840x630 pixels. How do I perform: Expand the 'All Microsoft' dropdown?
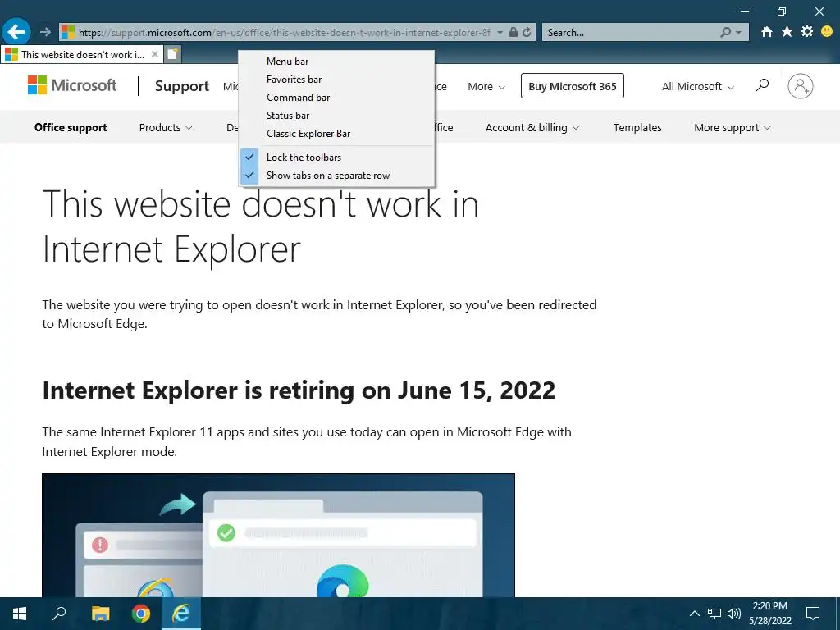coord(697,86)
